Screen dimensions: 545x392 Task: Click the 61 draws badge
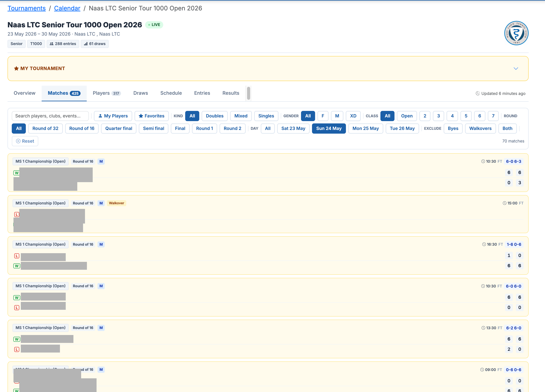point(95,44)
